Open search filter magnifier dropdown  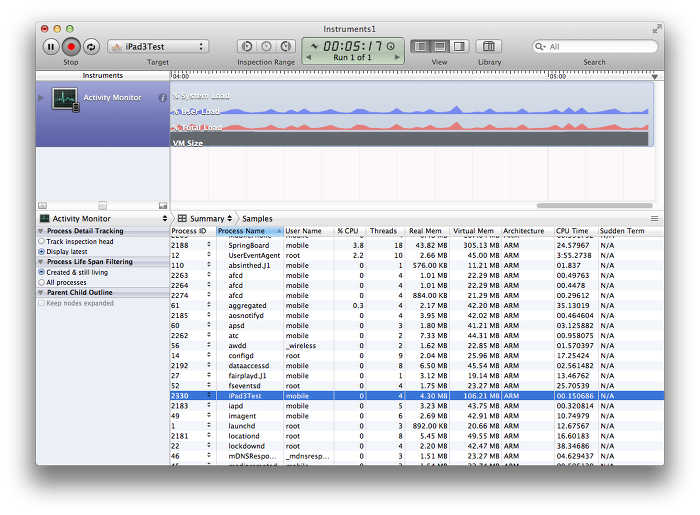(x=540, y=46)
